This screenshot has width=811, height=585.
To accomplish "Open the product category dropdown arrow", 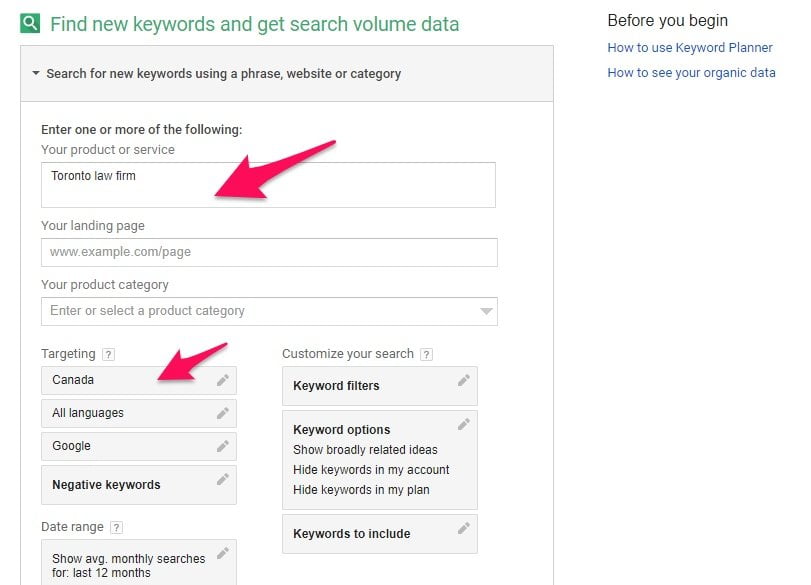I will click(x=486, y=311).
